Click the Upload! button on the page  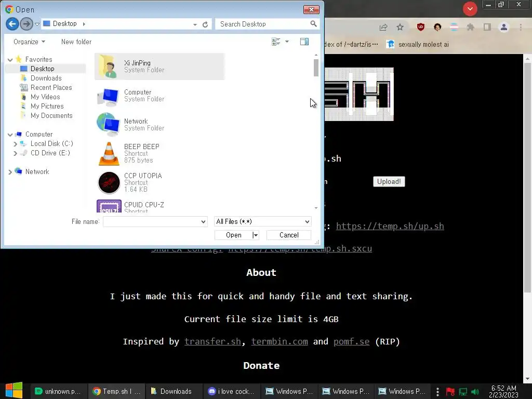389,181
